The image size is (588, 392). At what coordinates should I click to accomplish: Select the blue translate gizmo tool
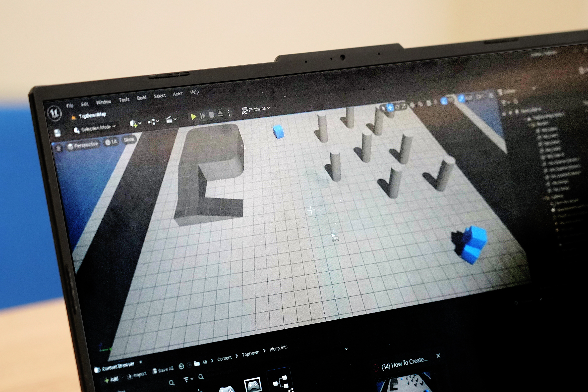[x=390, y=108]
